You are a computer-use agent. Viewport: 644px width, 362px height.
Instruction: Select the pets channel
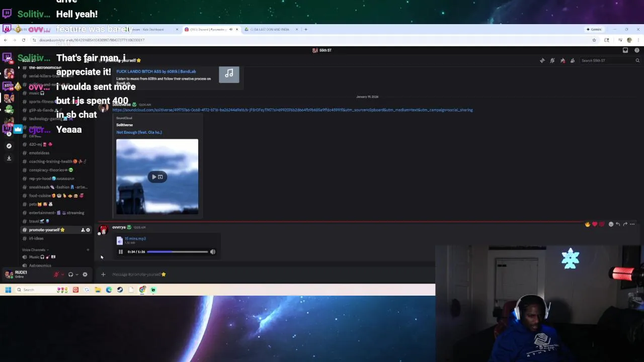[55, 204]
